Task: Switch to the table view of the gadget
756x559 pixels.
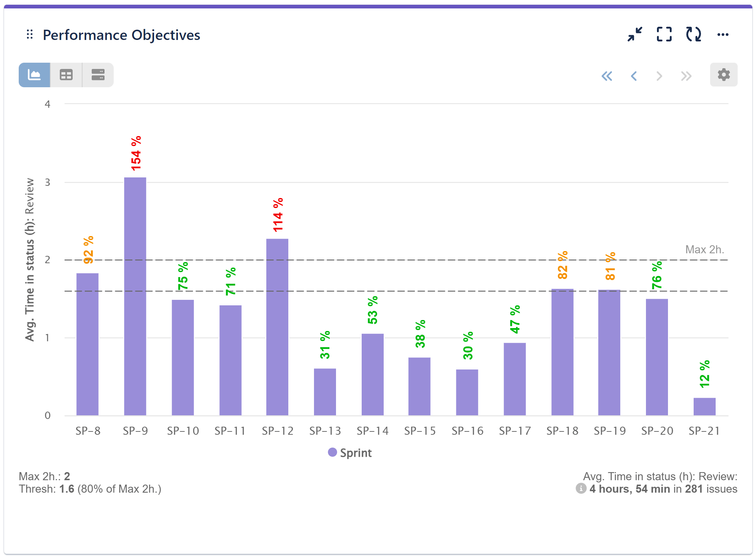Action: (x=66, y=75)
